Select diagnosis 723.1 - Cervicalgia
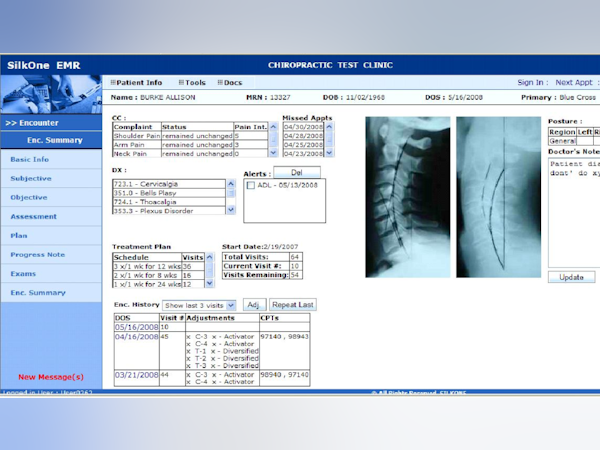The width and height of the screenshot is (600, 450). coord(169,184)
